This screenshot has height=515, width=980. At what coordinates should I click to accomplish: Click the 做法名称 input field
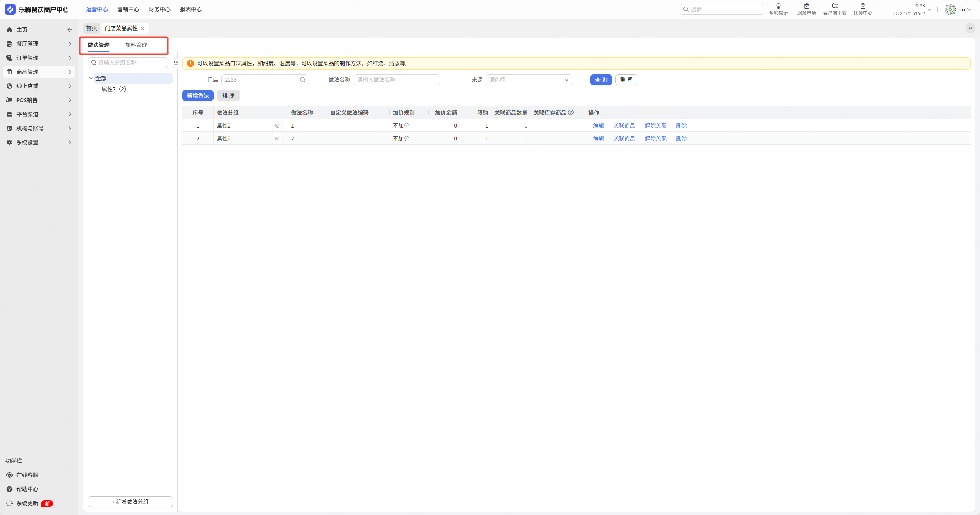tap(396, 80)
